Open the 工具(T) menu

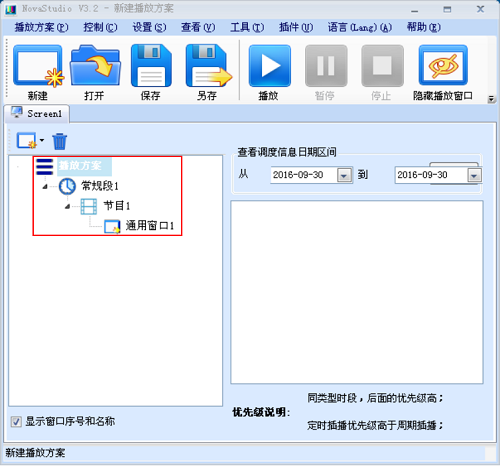[247, 27]
